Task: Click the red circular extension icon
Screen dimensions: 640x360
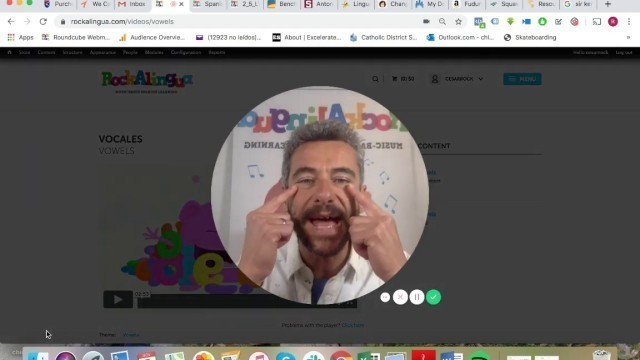Action: (574, 22)
